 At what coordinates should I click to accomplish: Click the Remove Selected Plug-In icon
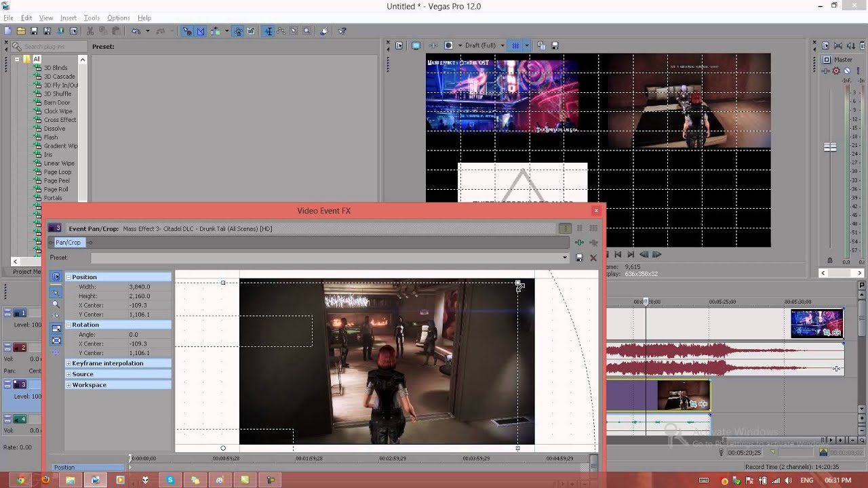(593, 243)
